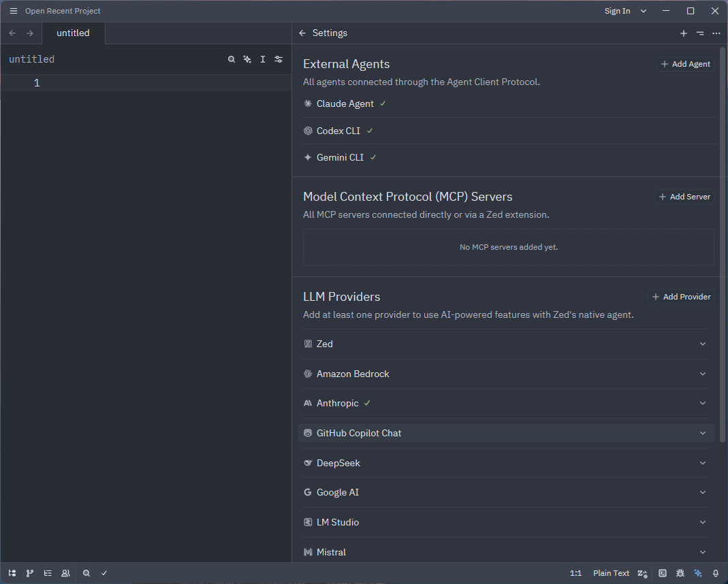Screen dimensions: 728x584
Task: Select the untitled editor tab
Action: (x=74, y=33)
